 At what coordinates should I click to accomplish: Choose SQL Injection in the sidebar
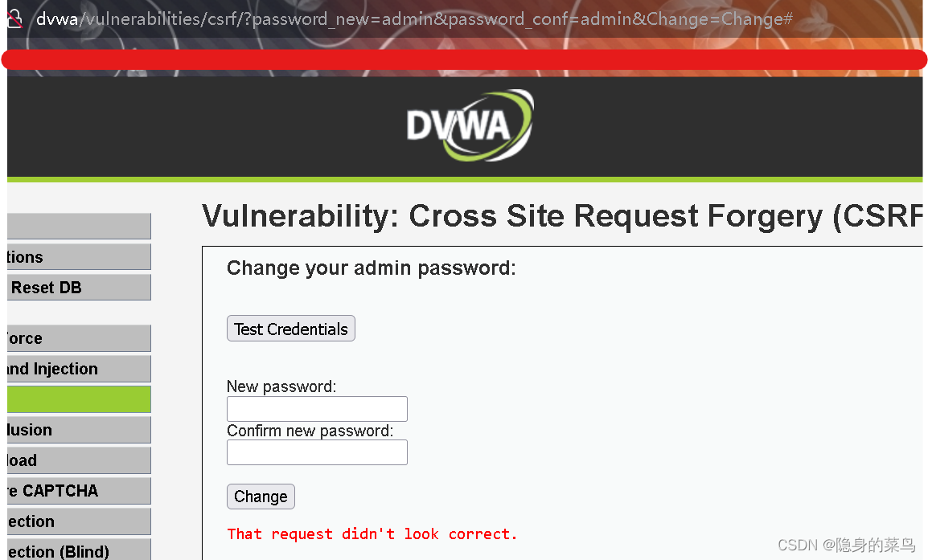(79, 521)
